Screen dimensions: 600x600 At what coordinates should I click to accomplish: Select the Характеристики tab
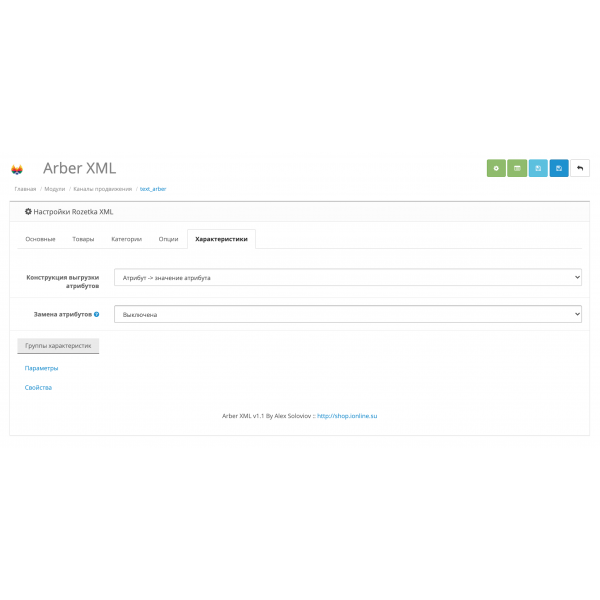pyautogui.click(x=222, y=239)
